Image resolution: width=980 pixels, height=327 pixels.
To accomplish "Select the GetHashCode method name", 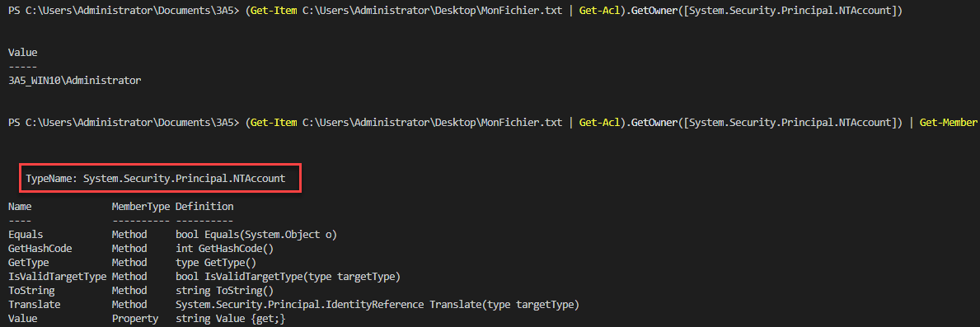I will (40, 249).
